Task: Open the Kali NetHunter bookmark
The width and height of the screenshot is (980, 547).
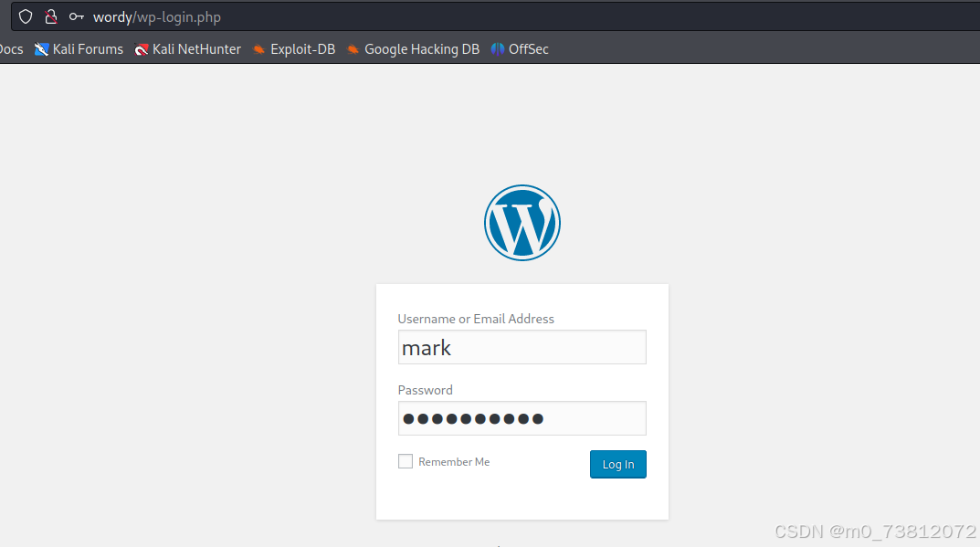Action: point(187,48)
